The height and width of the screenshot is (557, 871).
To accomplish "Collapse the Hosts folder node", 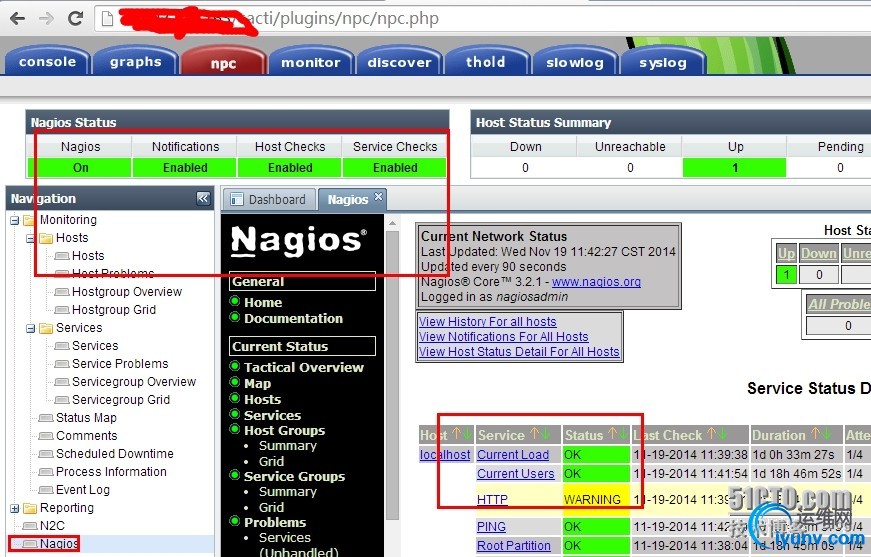I will [31, 238].
